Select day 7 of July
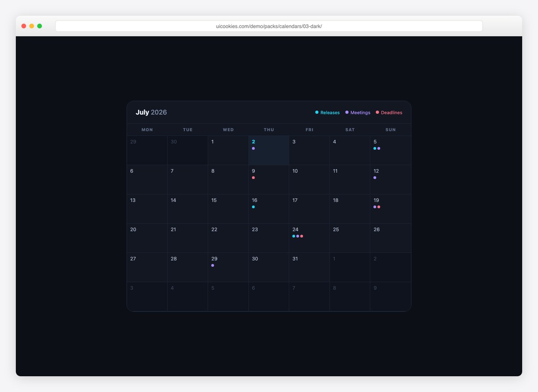This screenshot has width=538, height=392. [x=188, y=180]
